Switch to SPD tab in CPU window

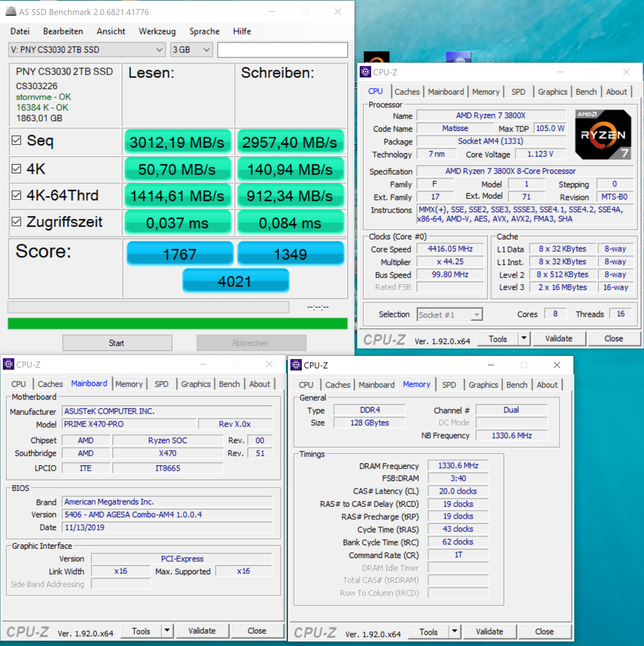[518, 92]
